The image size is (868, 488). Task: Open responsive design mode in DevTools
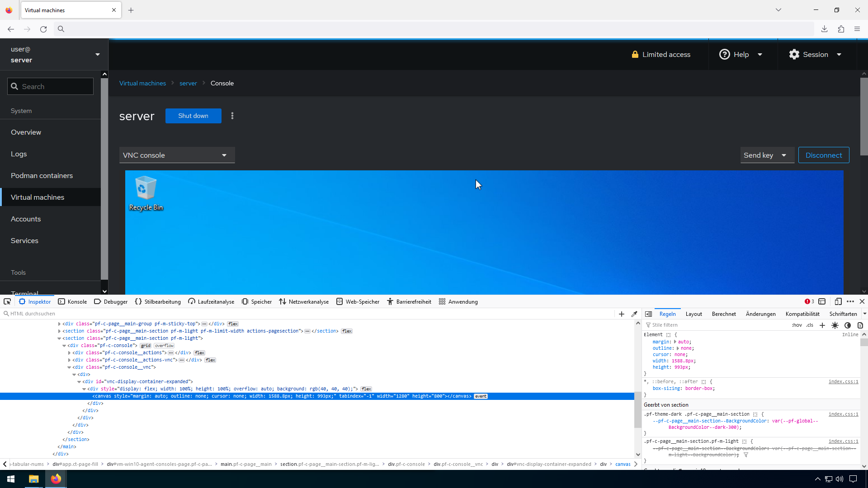(x=839, y=301)
